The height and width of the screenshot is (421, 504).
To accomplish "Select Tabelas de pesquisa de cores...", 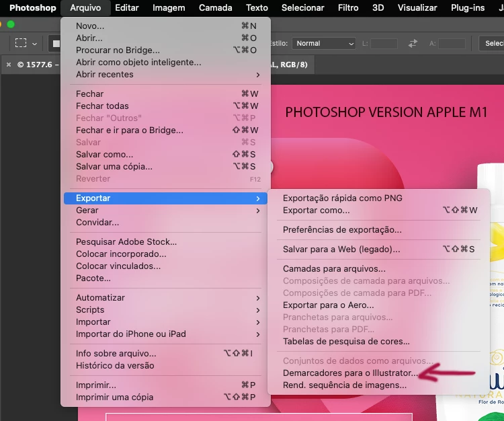I will 378,342.
